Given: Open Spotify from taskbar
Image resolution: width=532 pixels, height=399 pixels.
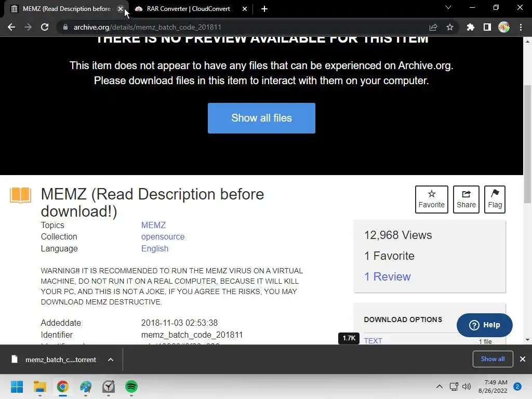Looking at the screenshot, I should (x=131, y=387).
